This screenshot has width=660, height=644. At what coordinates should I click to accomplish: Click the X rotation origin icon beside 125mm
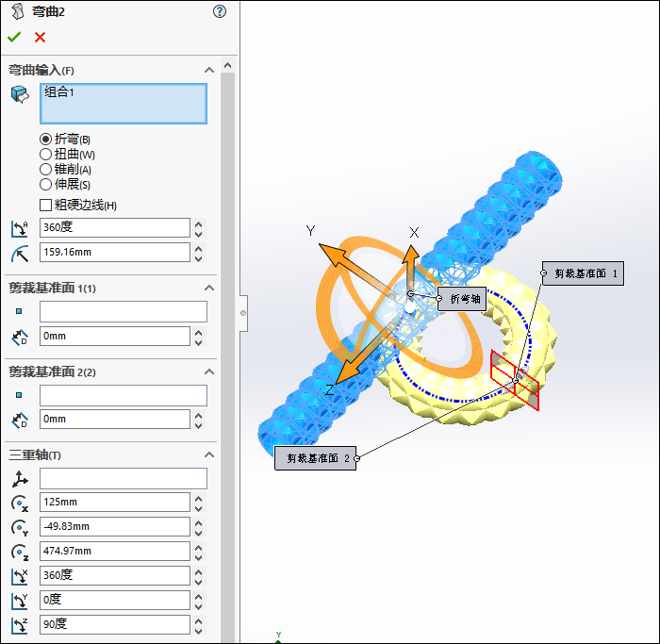click(x=20, y=503)
